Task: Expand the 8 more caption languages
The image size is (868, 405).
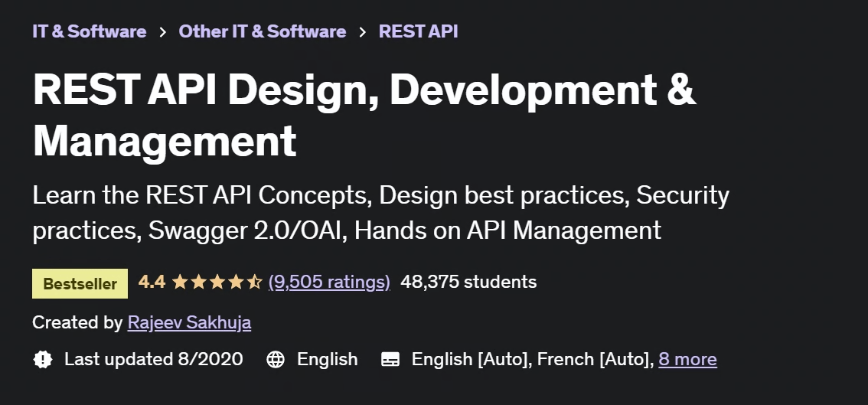Action: coord(687,359)
